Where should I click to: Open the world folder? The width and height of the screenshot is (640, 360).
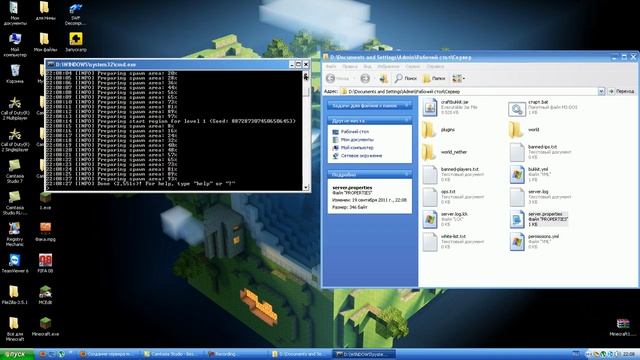pos(524,129)
